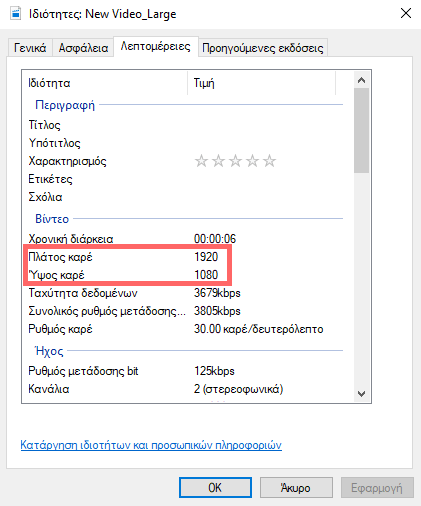The image size is (421, 506).
Task: Switch to the Γενικά tab
Action: pos(30,48)
